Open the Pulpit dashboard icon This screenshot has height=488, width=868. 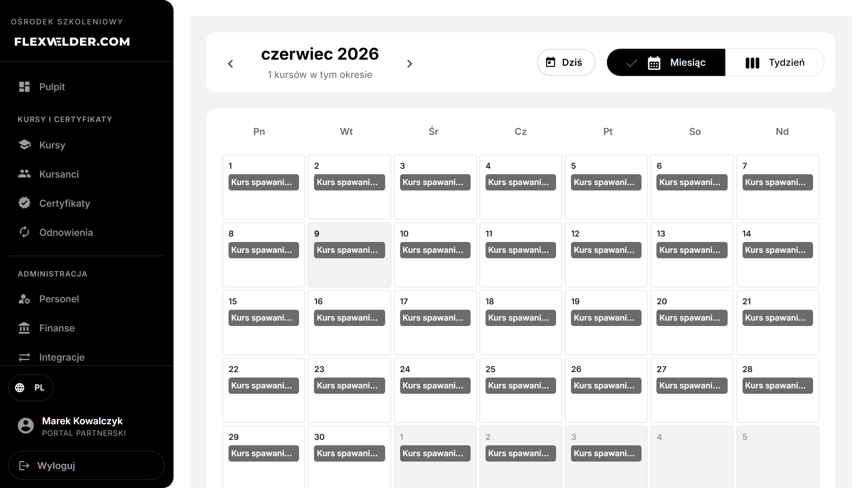[24, 87]
